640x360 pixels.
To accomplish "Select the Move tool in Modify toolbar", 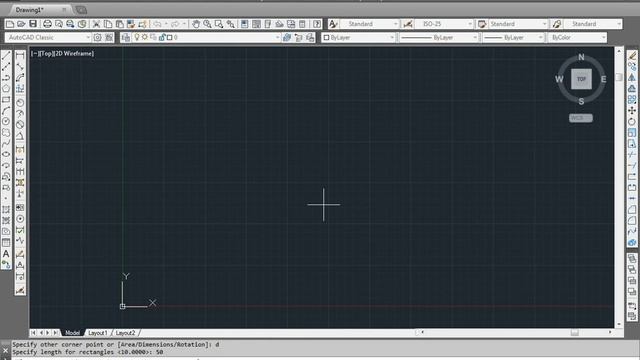I will tap(632, 111).
